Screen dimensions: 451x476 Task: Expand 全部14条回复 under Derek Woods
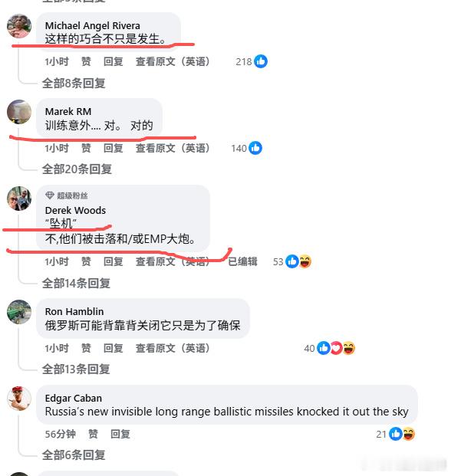tap(76, 284)
